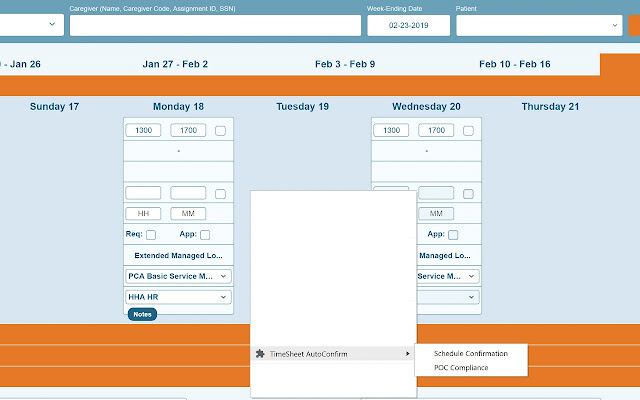Click the Week-Ending Date field 02-23-2019
640x400 pixels.
click(x=409, y=25)
